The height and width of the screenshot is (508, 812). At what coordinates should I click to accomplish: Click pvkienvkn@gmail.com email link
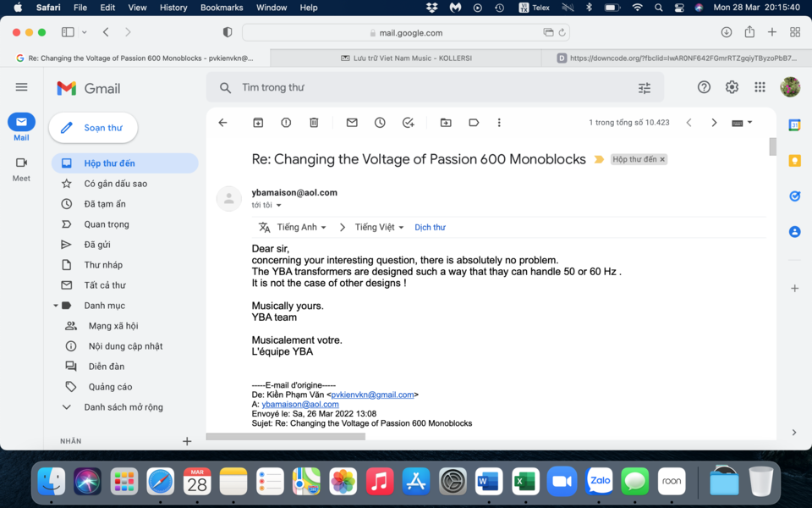point(372,395)
